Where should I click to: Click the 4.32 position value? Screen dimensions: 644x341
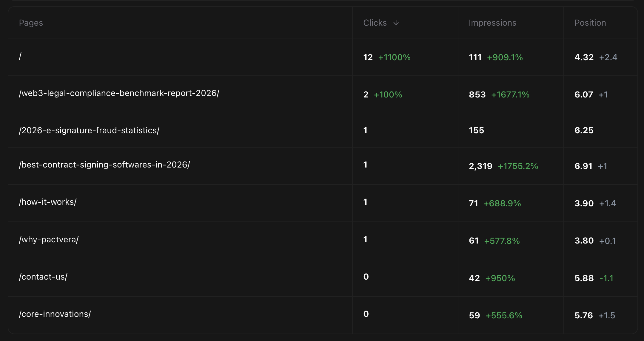point(584,57)
